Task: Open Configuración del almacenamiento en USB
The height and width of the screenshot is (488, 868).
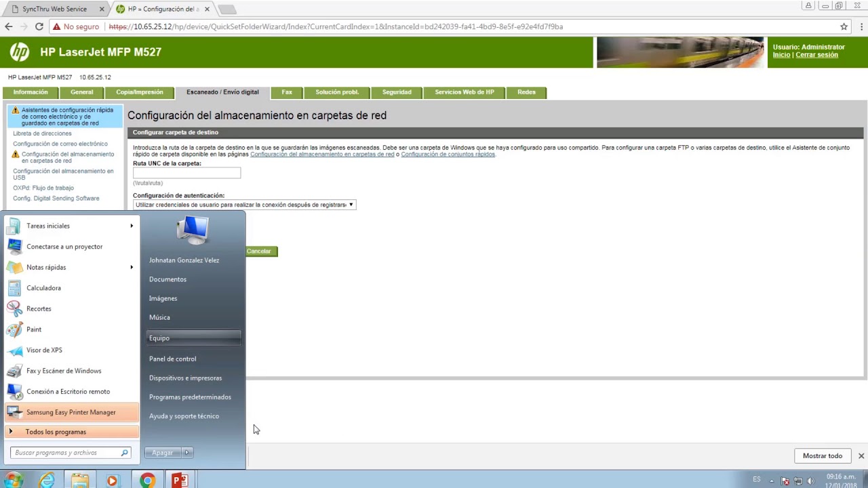Action: click(x=63, y=174)
